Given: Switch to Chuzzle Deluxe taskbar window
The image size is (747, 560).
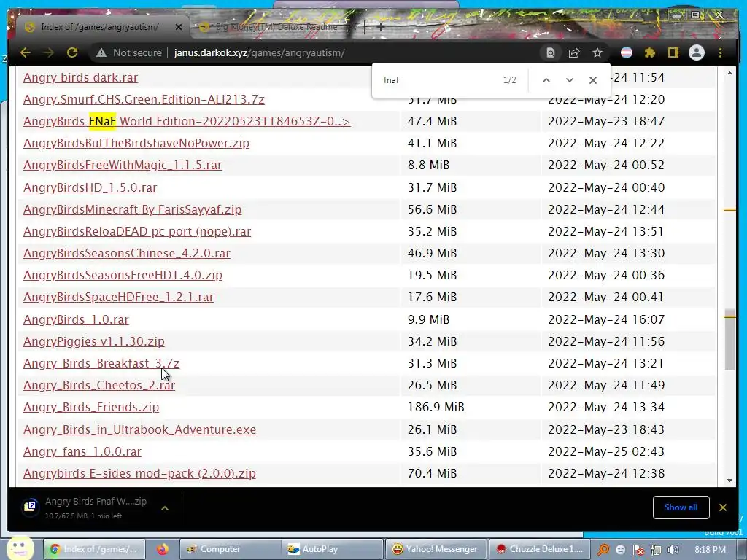Looking at the screenshot, I should [539, 549].
